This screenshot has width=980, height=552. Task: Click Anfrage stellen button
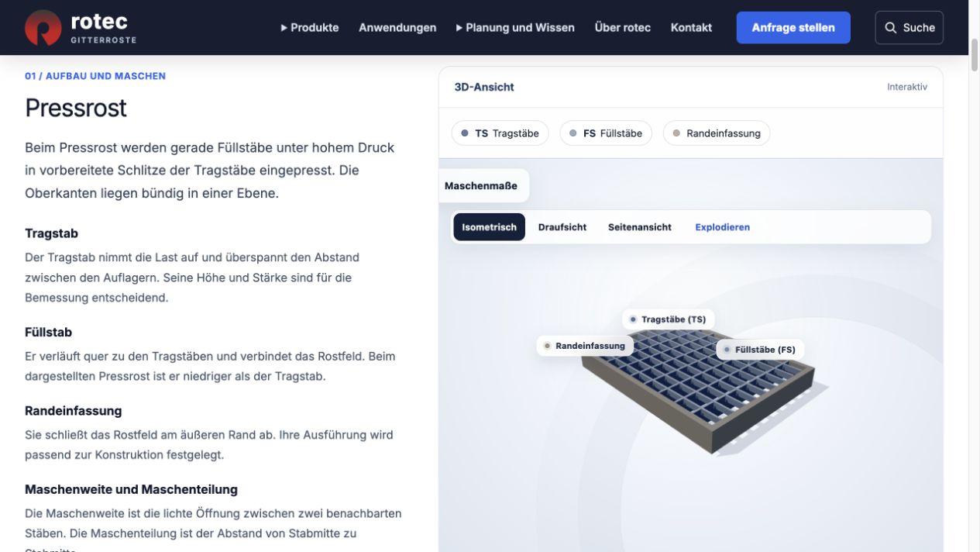coord(793,27)
